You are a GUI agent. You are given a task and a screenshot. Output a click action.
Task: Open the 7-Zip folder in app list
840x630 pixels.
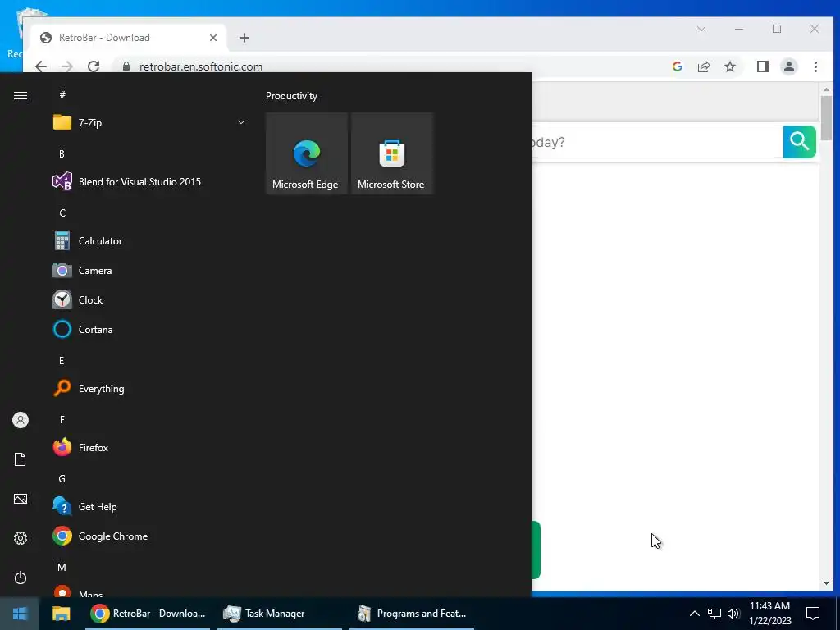tap(149, 123)
